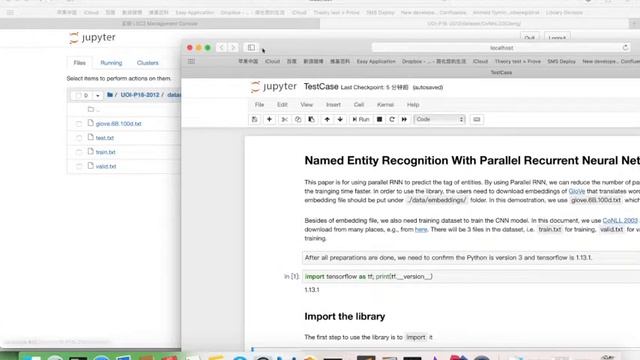The image size is (640, 360).
Task: Open the Cell menu in the notebook
Action: 359,105
